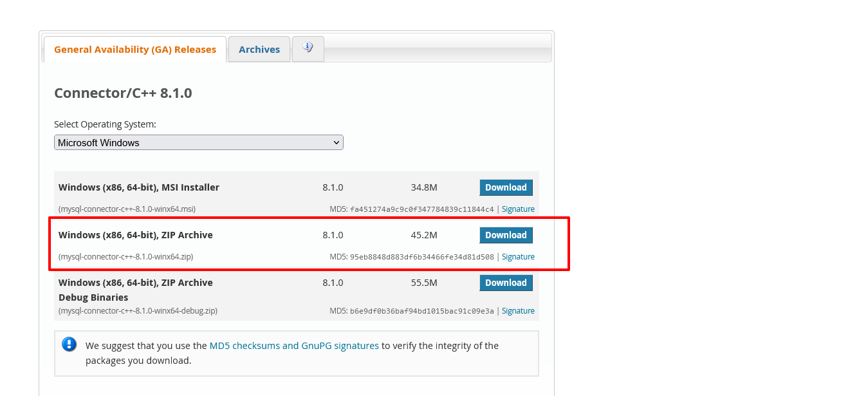This screenshot has height=396, width=868.
Task: Open MD5 checksums and GnuPG signatures link
Action: (294, 345)
